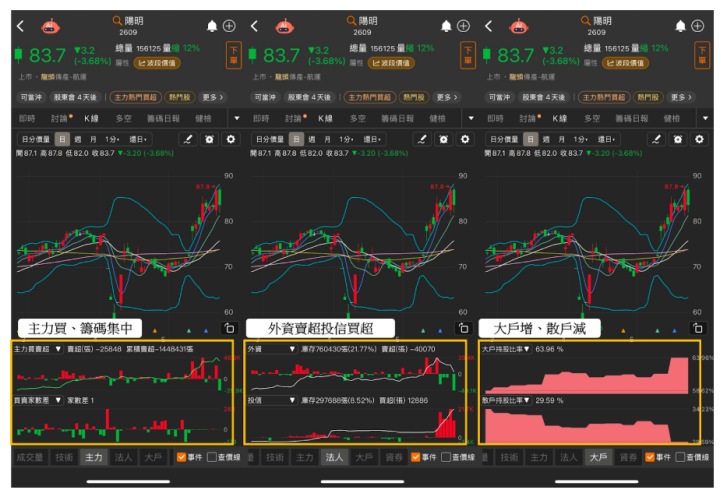Select 日 daily period in left screen
The image size is (720, 497).
click(x=62, y=139)
